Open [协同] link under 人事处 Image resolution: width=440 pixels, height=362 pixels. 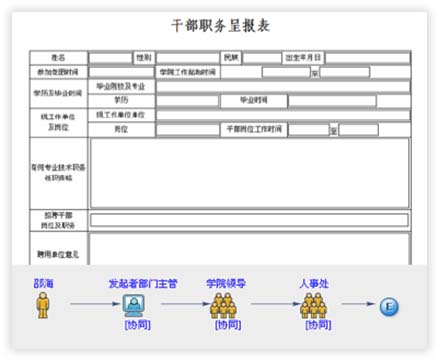(318, 324)
